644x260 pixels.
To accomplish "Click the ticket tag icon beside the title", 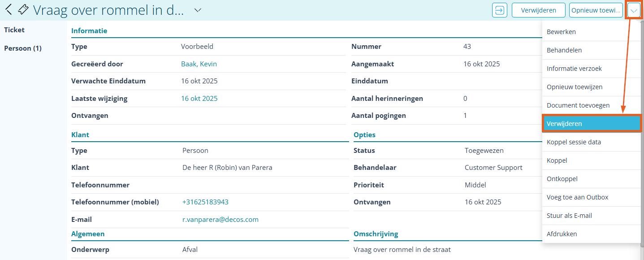I will coord(23,9).
